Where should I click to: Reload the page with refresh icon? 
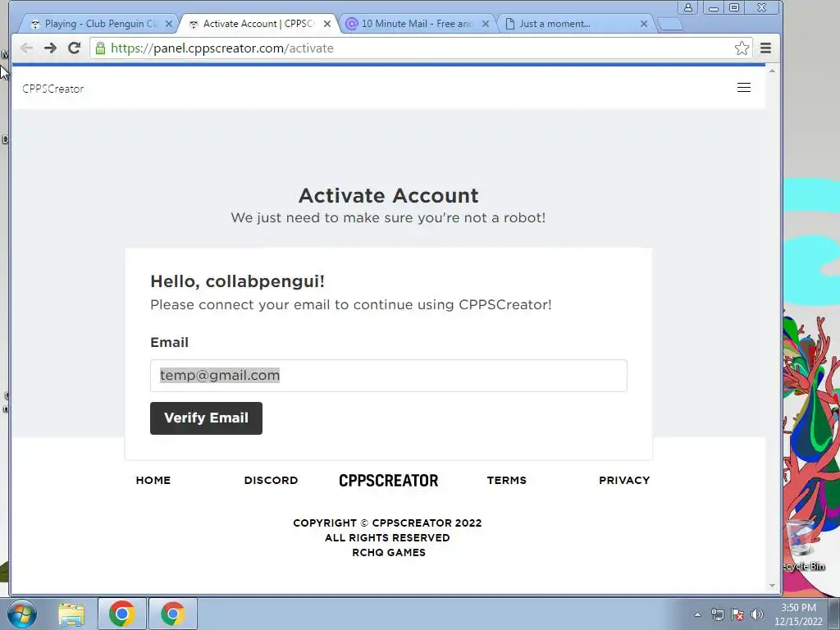[x=75, y=48]
